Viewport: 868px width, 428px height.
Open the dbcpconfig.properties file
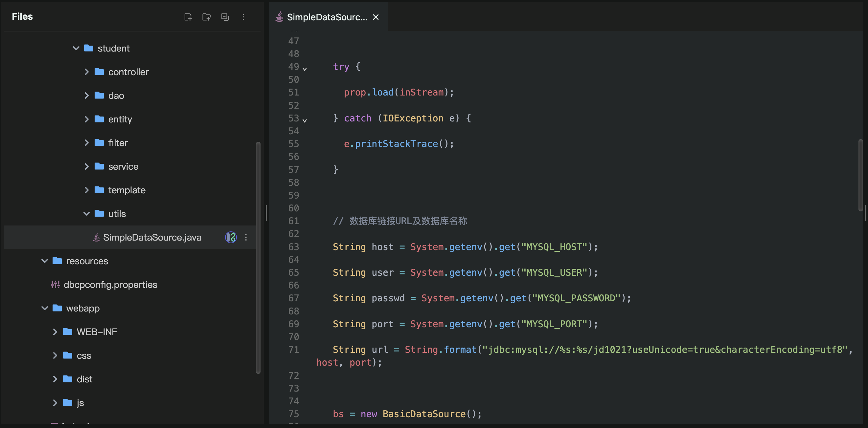tap(110, 285)
